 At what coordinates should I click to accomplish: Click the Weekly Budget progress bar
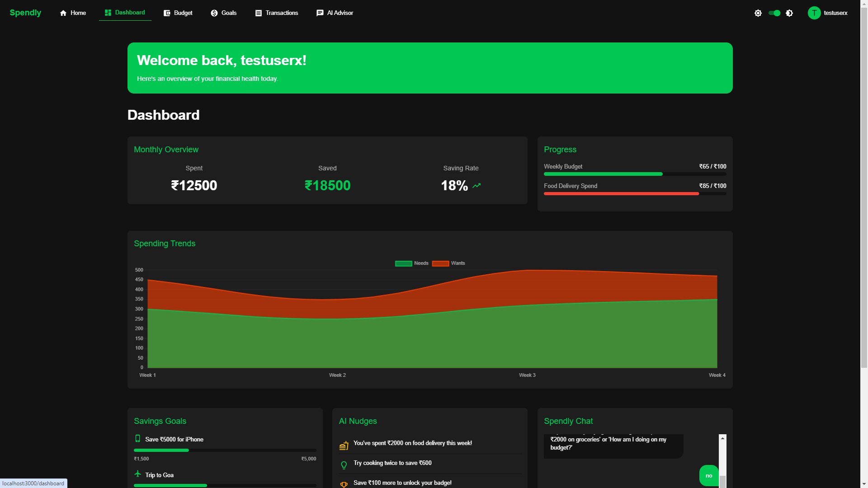click(635, 174)
